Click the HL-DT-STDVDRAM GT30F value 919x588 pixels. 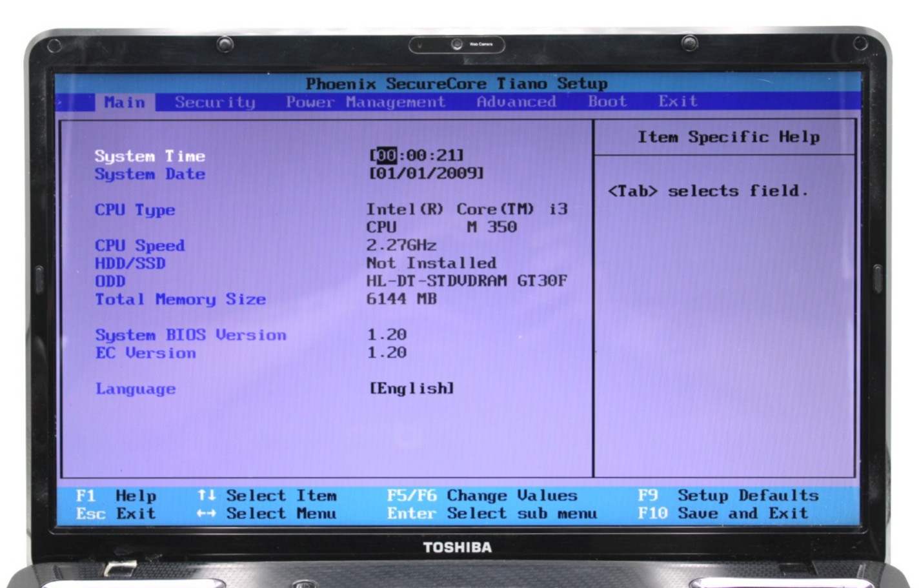(x=467, y=281)
